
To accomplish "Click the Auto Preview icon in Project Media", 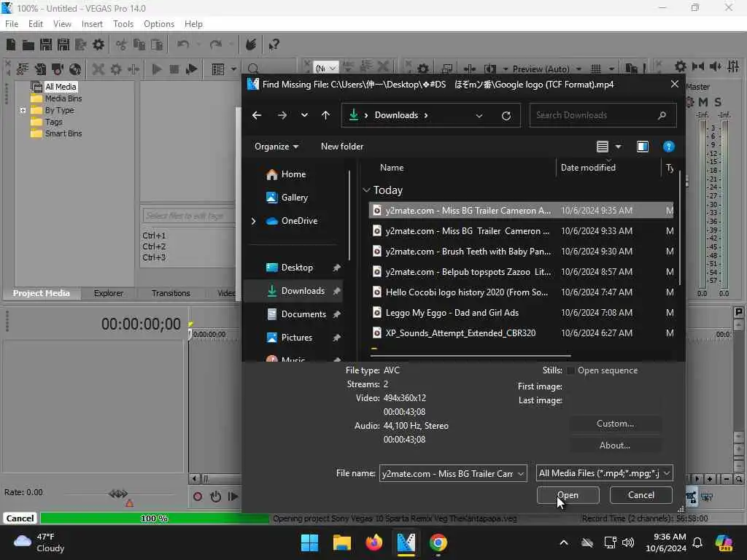I will click(192, 69).
